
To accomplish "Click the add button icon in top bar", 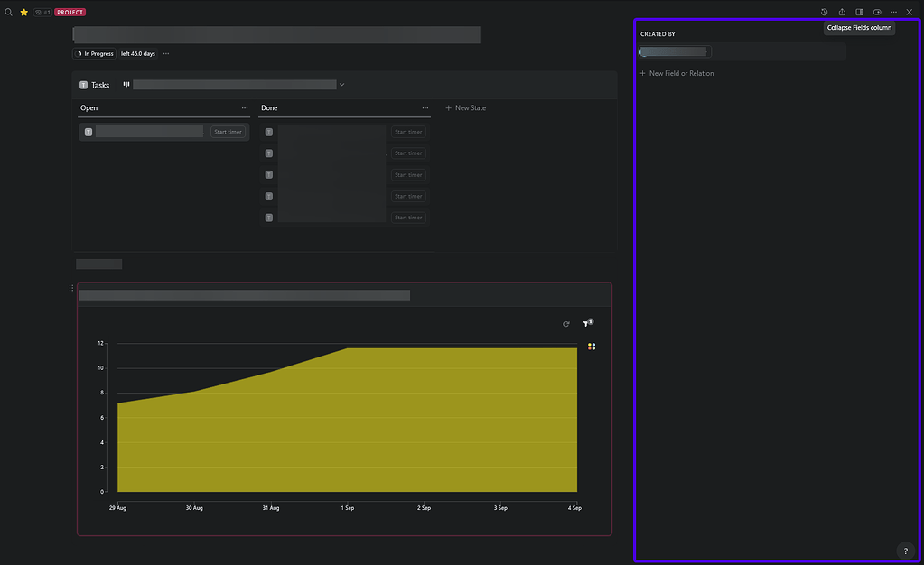I will pyautogui.click(x=877, y=12).
